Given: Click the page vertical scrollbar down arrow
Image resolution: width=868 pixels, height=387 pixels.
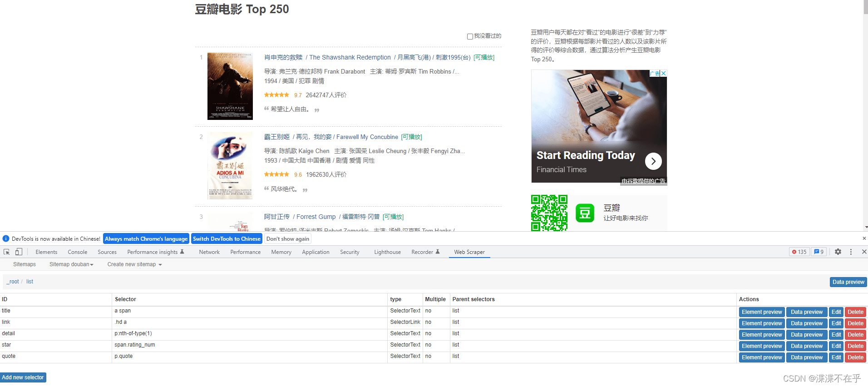Looking at the screenshot, I should 866,227.
